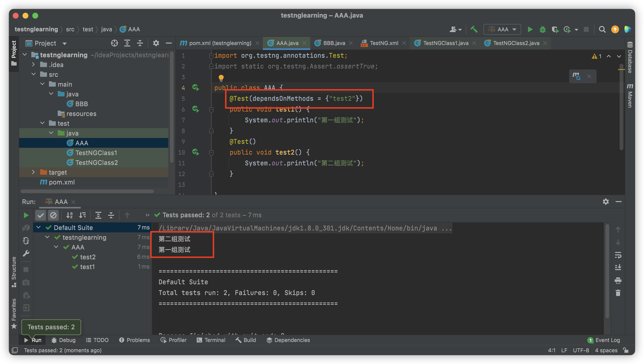Run with Coverage shield icon
Screen dimensions: 644x364
(x=555, y=30)
